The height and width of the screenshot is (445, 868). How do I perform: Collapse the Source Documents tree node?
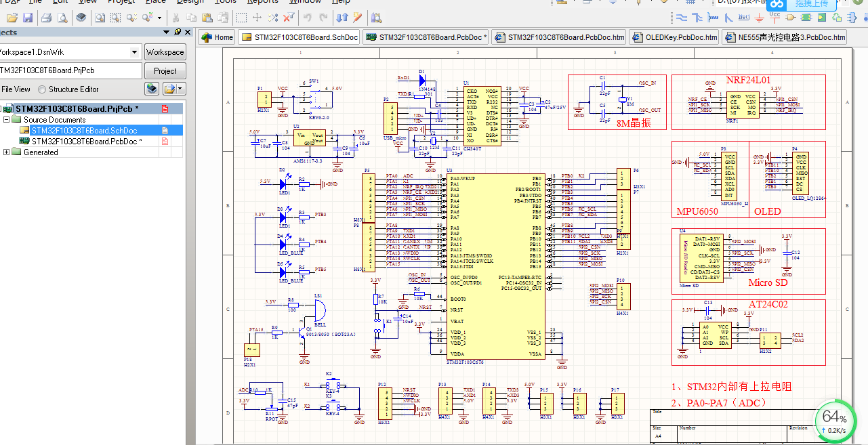(7, 120)
